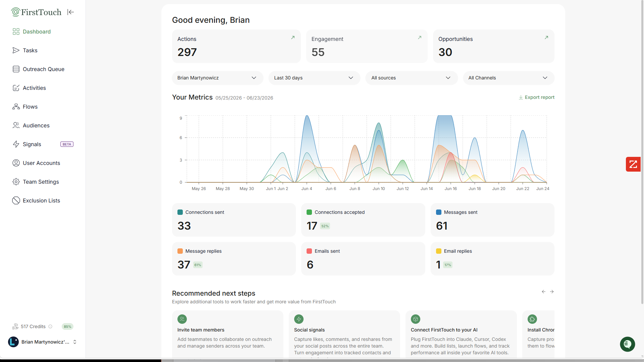Open the All sources dropdown
The height and width of the screenshot is (362, 644).
pos(412,78)
